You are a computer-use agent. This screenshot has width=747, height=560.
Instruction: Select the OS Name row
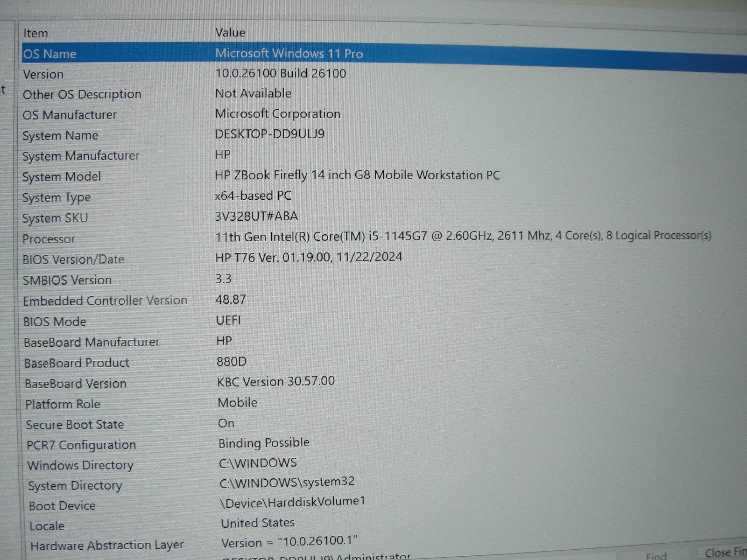click(x=140, y=53)
